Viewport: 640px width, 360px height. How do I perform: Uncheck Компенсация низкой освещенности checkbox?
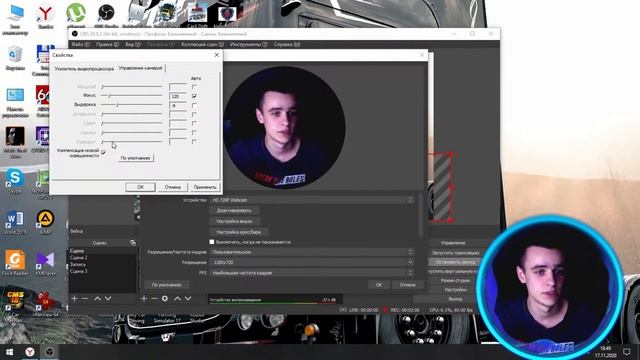(104, 152)
